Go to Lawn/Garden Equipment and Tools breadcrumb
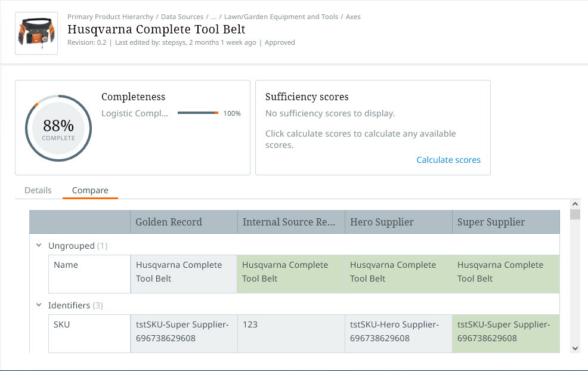The height and width of the screenshot is (371, 588). (281, 17)
